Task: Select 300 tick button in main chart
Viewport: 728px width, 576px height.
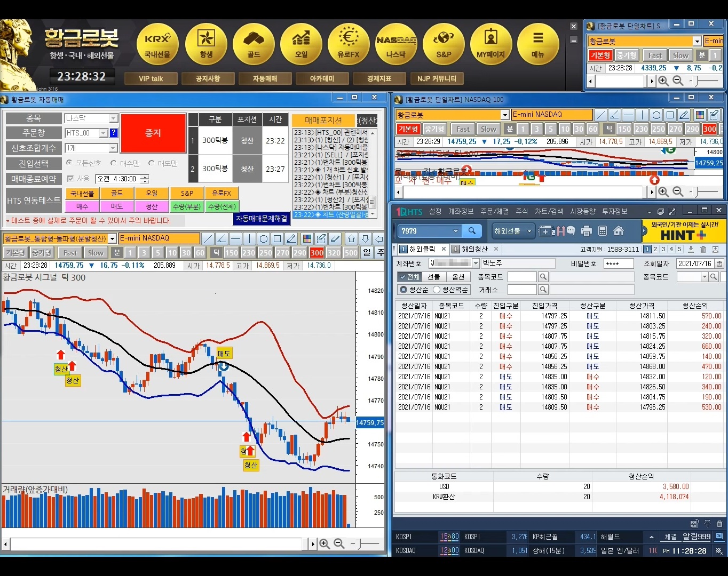Action: 317,253
